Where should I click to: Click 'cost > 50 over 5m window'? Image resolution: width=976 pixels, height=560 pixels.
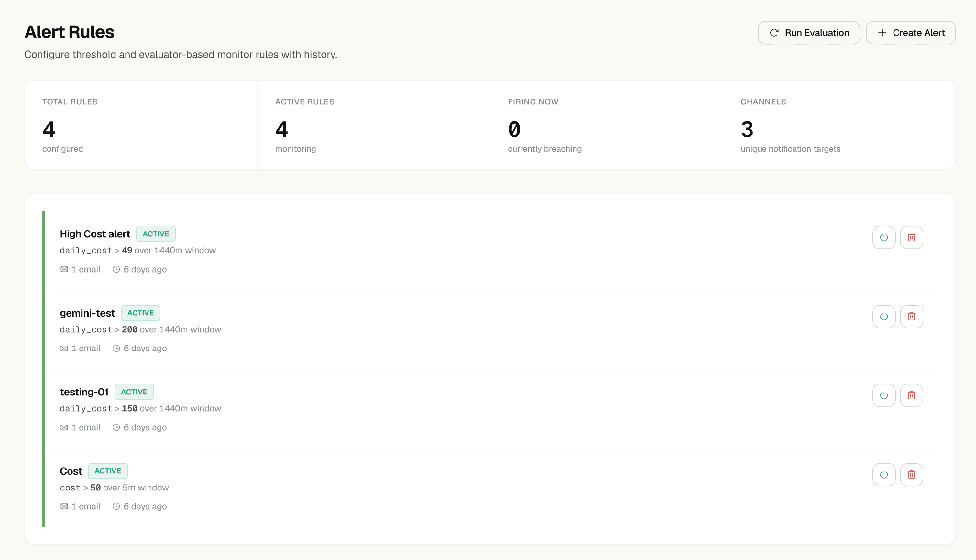(x=114, y=488)
